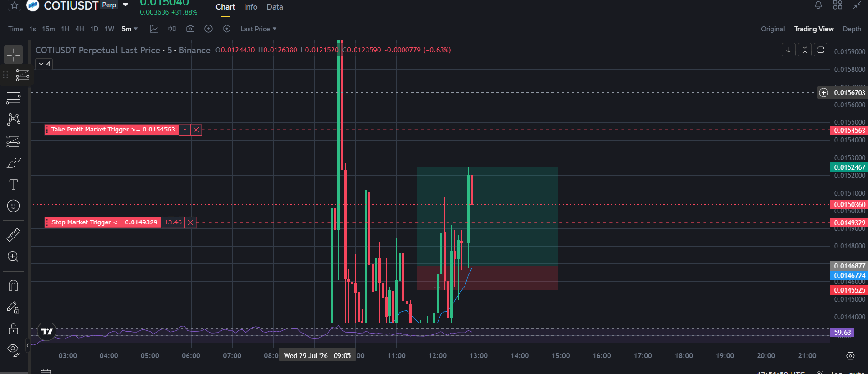Select the 15m time interval
Screen dimensions: 868x374
tap(48, 29)
